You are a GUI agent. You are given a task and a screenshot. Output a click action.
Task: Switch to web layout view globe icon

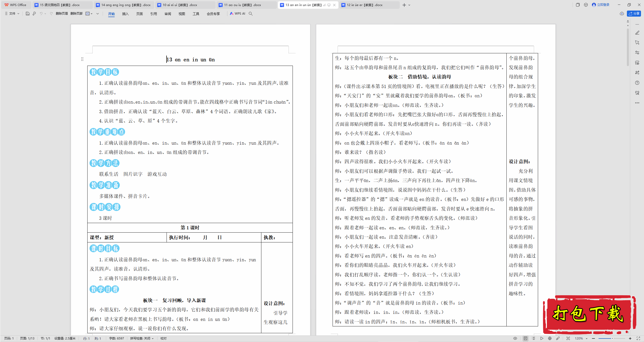pos(550,338)
